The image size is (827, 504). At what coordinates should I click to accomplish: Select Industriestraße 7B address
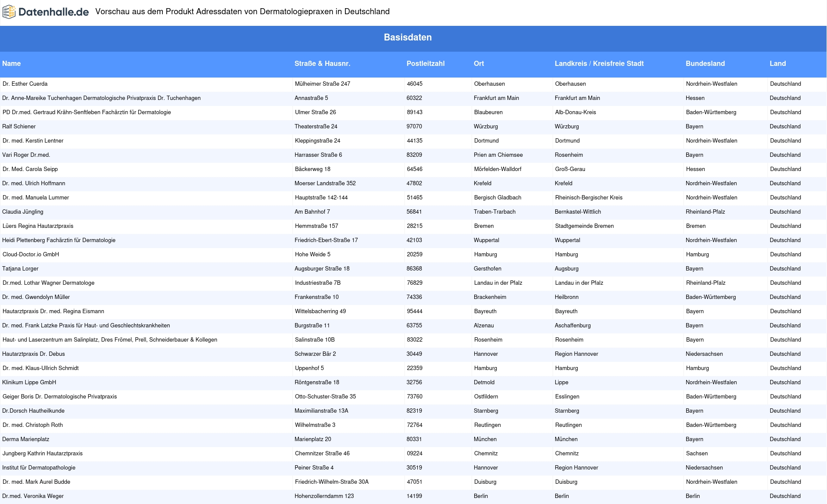click(x=318, y=283)
